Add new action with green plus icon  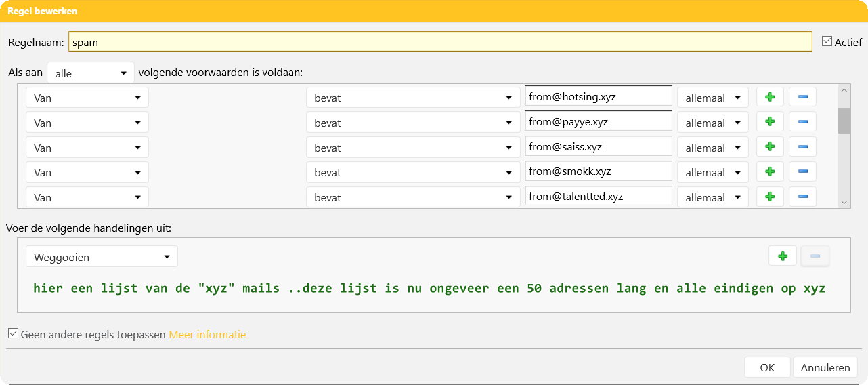pos(783,256)
